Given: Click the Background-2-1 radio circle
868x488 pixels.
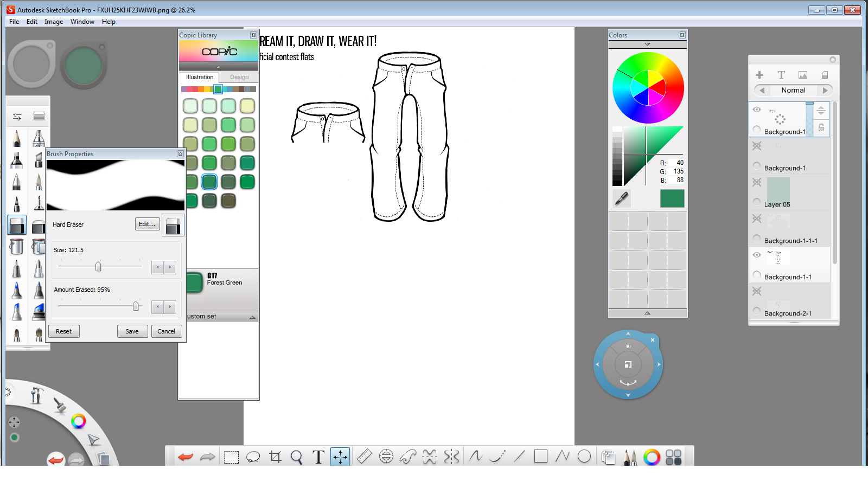Looking at the screenshot, I should click(757, 311).
